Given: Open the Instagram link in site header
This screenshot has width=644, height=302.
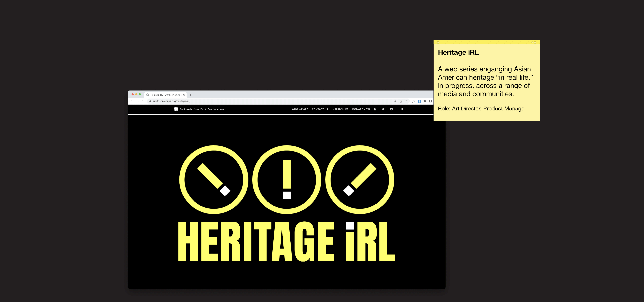Looking at the screenshot, I should [391, 109].
